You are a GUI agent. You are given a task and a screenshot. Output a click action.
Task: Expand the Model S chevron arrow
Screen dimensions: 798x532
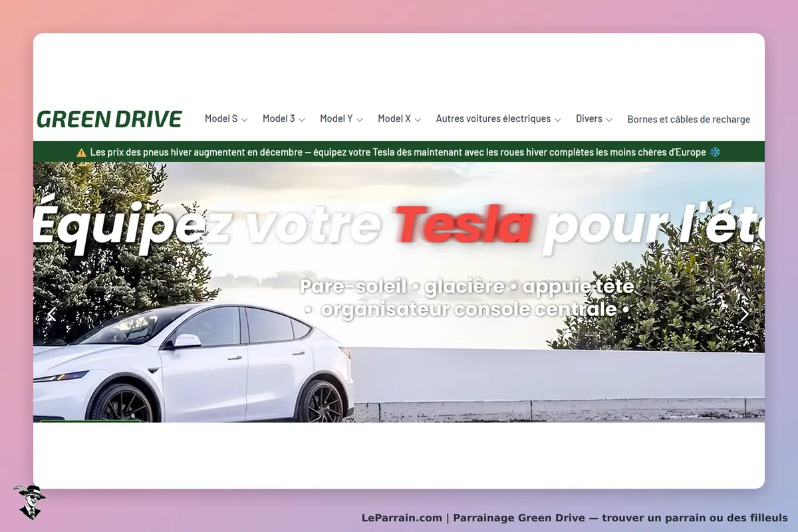(x=244, y=120)
